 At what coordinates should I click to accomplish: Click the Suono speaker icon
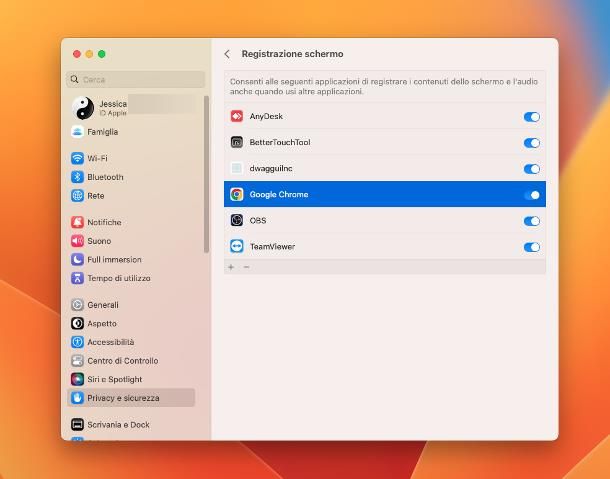(77, 241)
